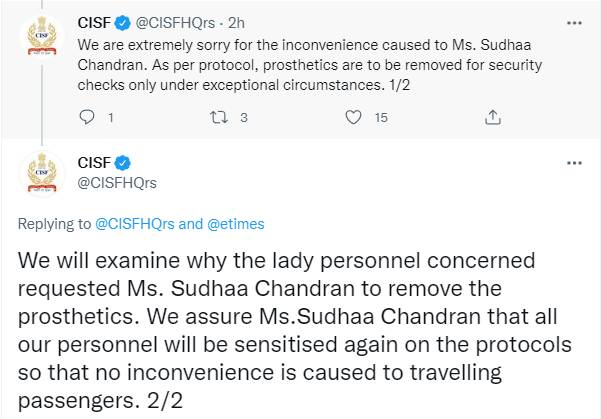Open the @CISFHQrs handle in first tweet header
This screenshot has height=419, width=601.
point(175,23)
